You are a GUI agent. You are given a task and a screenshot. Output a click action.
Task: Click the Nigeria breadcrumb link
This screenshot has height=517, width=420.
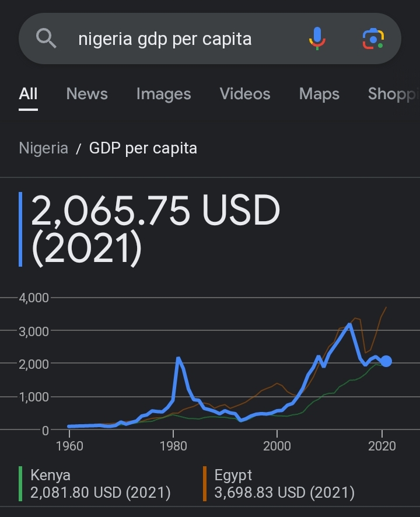[44, 148]
